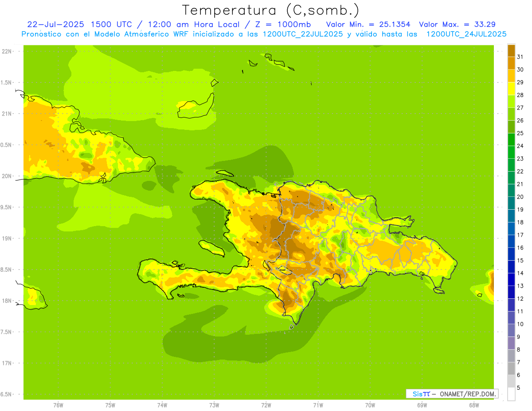Click the latitude label '18N'
The image size is (532, 411).
pyautogui.click(x=6, y=301)
